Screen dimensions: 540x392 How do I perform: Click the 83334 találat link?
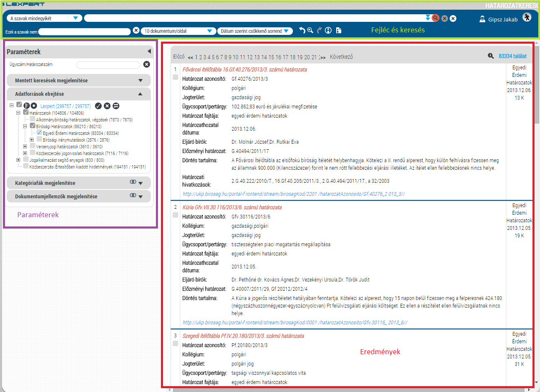point(513,56)
